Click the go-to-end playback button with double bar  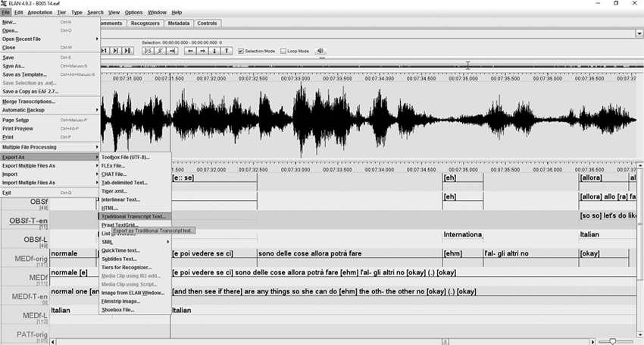click(128, 51)
